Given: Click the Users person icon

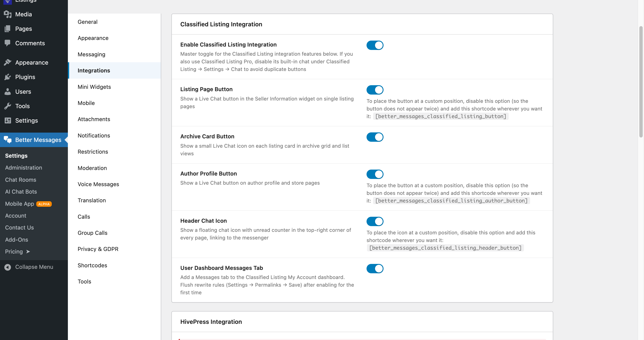Looking at the screenshot, I should tap(8, 91).
